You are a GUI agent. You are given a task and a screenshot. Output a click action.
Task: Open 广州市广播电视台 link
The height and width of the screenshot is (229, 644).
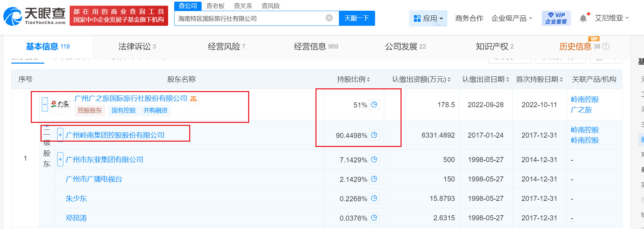[x=94, y=179]
